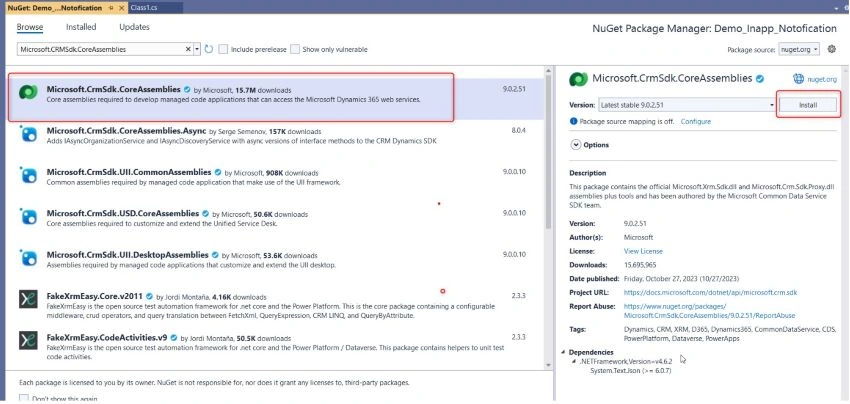The width and height of the screenshot is (850, 404).
Task: Click package source mapping info icon
Action: point(574,121)
